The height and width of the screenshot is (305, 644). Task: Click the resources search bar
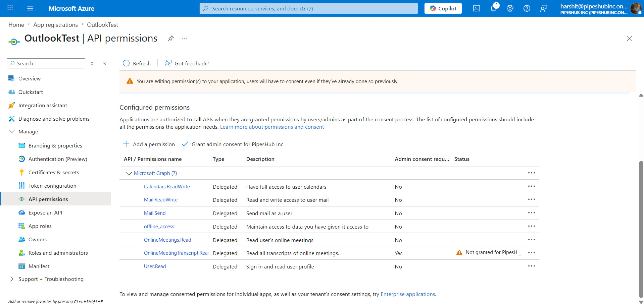pyautogui.click(x=308, y=8)
